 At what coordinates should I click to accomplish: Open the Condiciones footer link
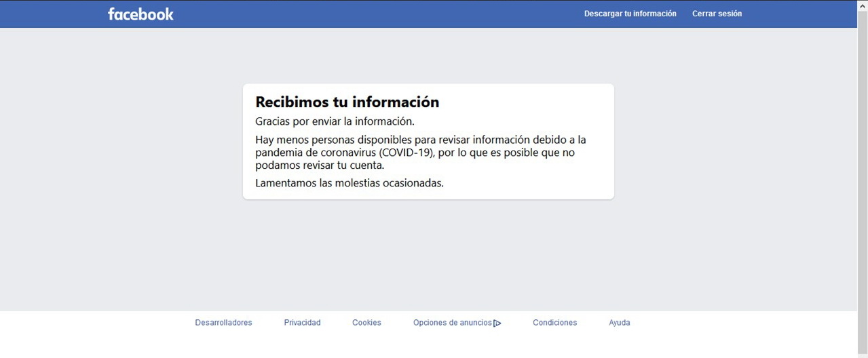click(x=554, y=323)
